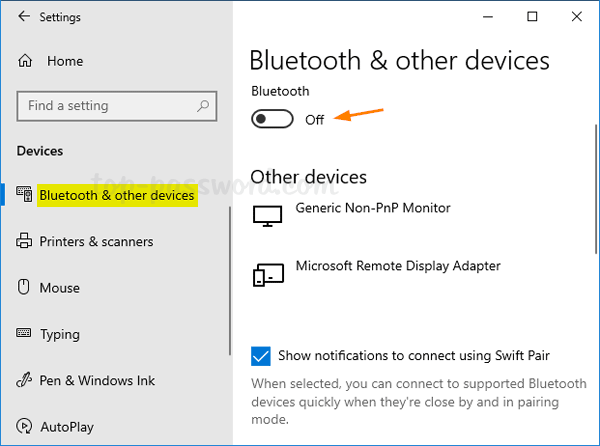Click the back arrow icon

24,17
